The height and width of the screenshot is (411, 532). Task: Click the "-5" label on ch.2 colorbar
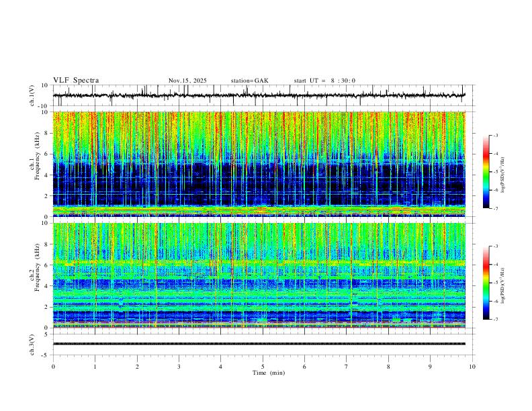click(495, 283)
